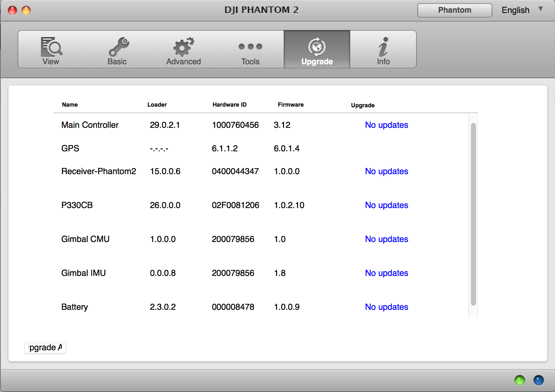The height and width of the screenshot is (392, 555).
Task: Click the red close window button
Action: [12, 10]
